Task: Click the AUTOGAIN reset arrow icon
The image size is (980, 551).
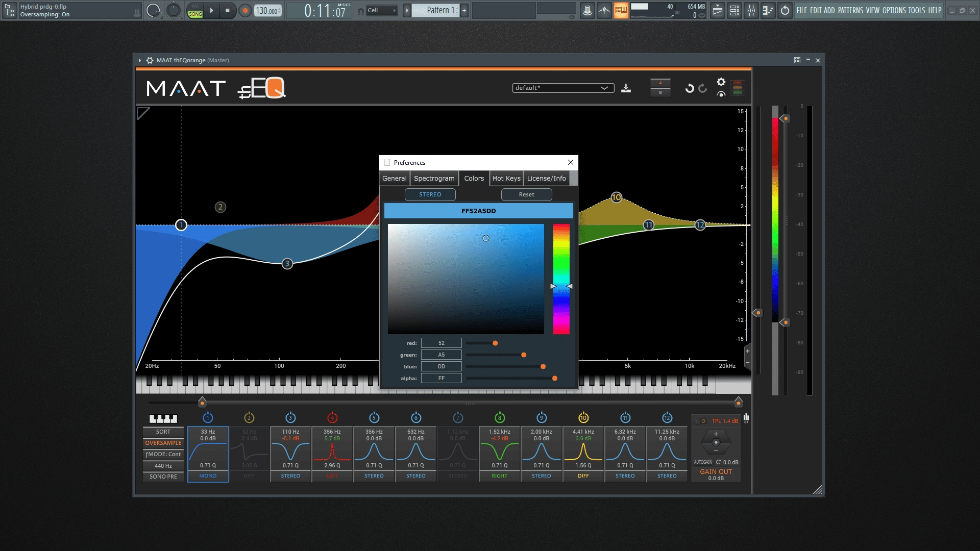Action: tap(718, 462)
